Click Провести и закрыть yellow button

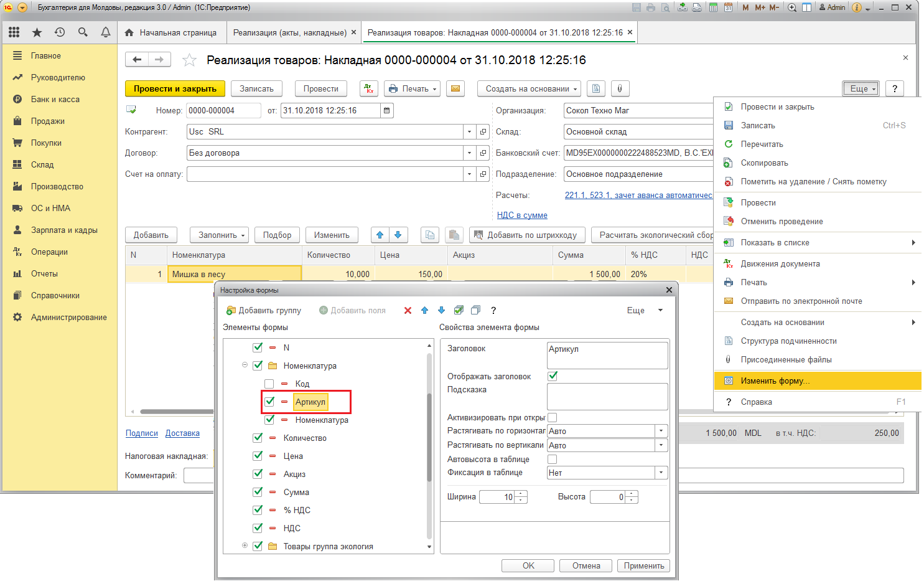pos(175,88)
